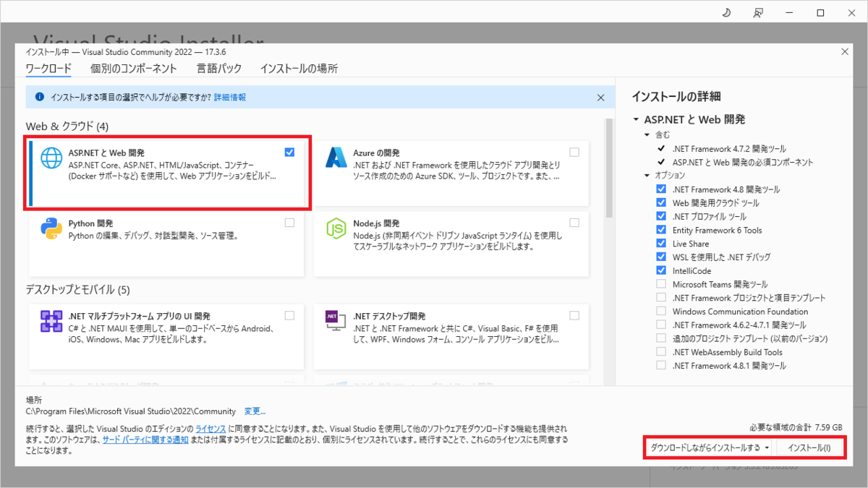868x488 pixels.
Task: Switch to the 個別のコンポーネント tab
Action: (x=134, y=69)
